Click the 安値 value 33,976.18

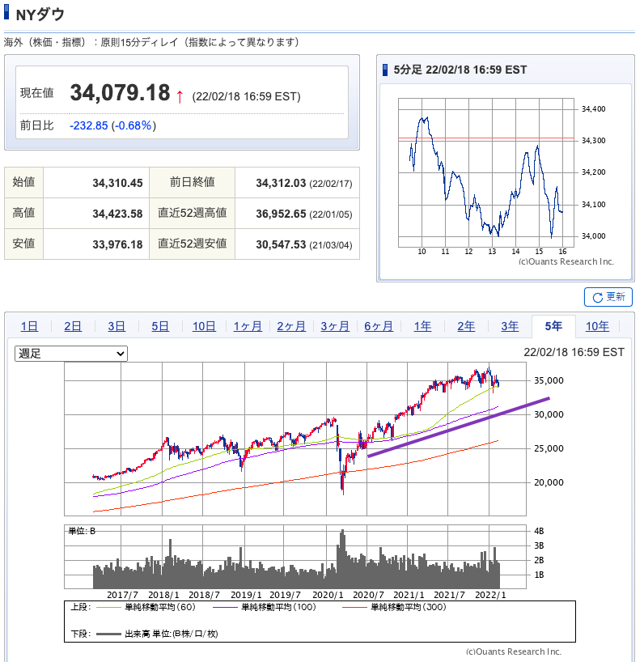118,245
